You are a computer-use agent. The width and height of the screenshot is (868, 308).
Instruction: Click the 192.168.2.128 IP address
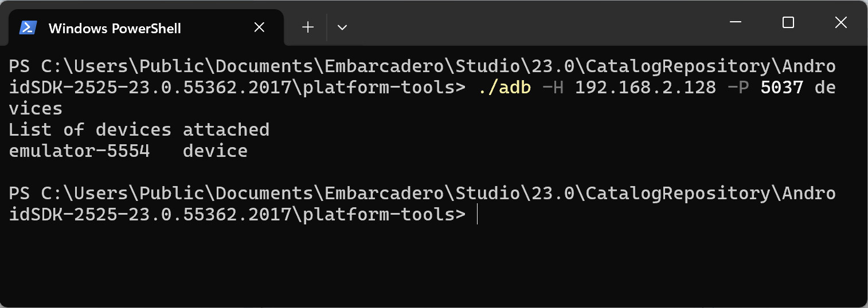click(x=646, y=88)
